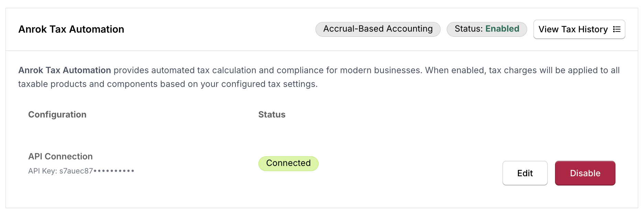Click the description line mentioning configured tax settings

click(168, 84)
